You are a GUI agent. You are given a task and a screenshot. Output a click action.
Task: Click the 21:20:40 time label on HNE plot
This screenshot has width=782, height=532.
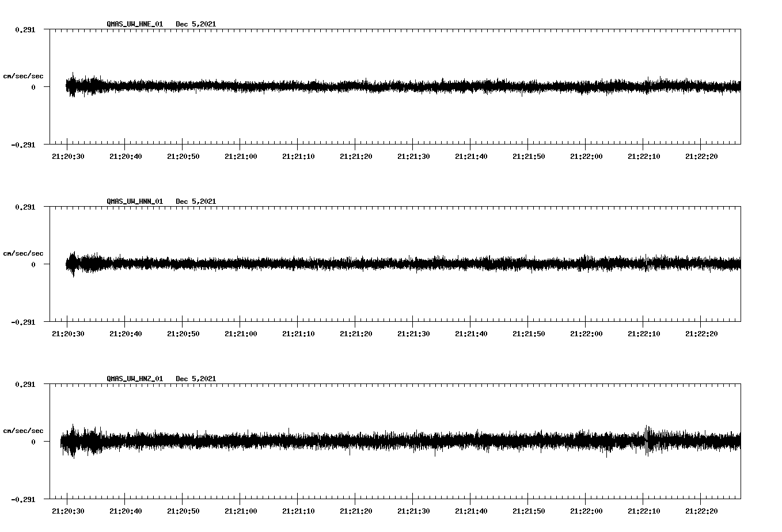[x=126, y=157]
